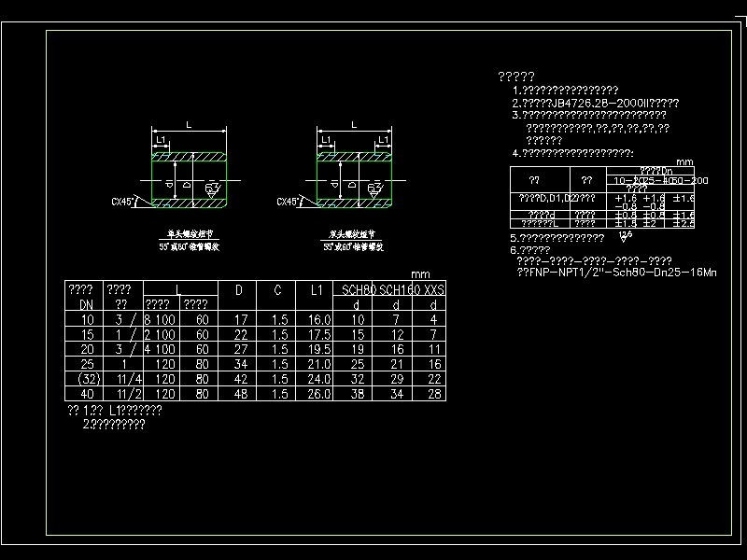Select the L1 value '19.5'
The width and height of the screenshot is (747, 560).
coord(319,349)
